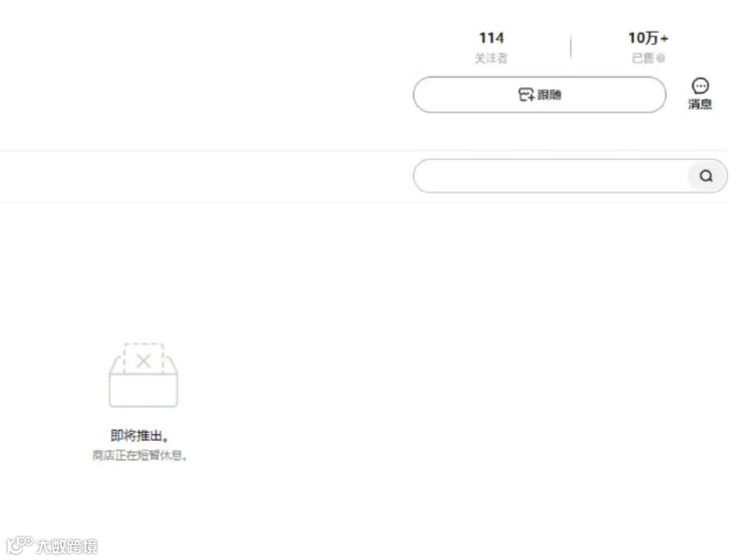Click the store-plus icon inside 跟随 button
751x560 pixels.
pyautogui.click(x=527, y=95)
